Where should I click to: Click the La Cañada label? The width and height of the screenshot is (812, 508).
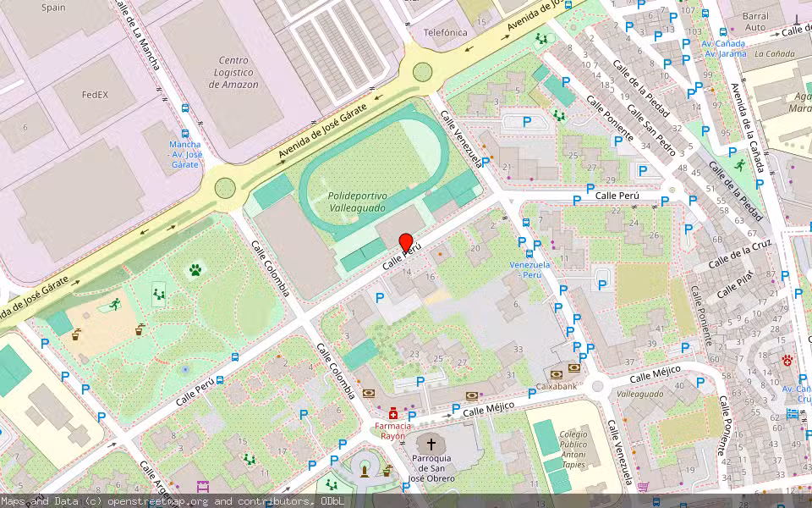[x=774, y=53]
